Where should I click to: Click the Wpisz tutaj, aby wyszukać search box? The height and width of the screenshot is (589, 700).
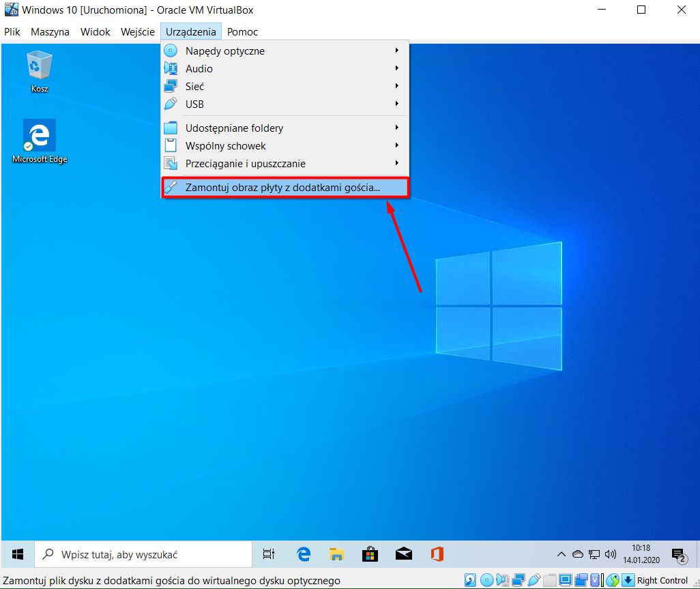click(x=143, y=554)
